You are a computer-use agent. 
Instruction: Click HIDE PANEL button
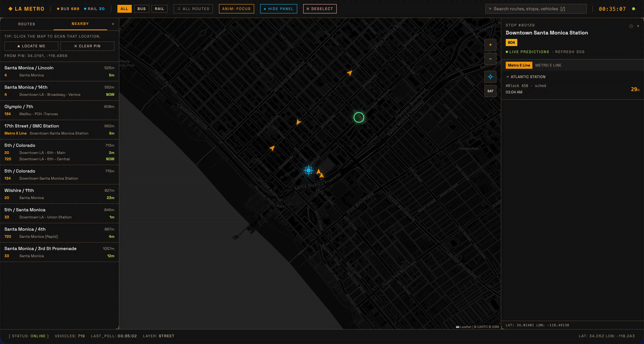tap(279, 9)
